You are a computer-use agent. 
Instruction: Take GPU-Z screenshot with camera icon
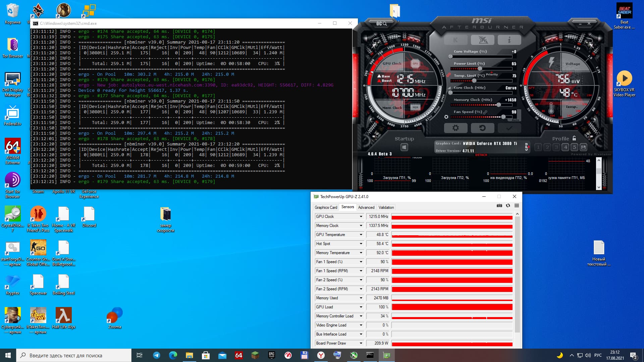click(x=499, y=205)
